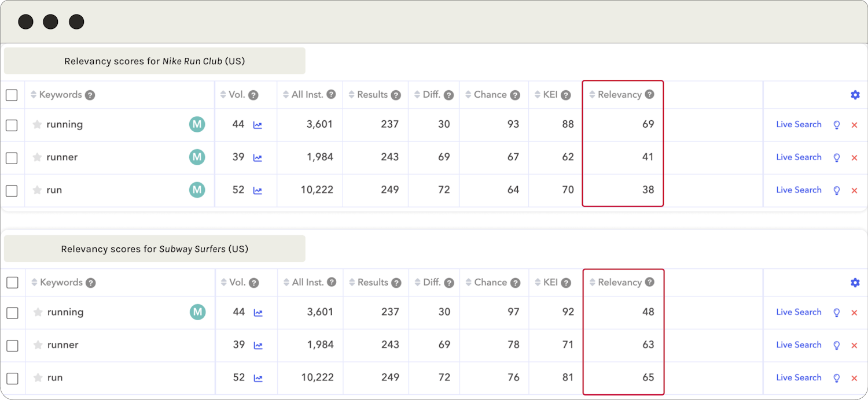The width and height of the screenshot is (868, 400).
Task: Open the settings gear in Subway Surfers table
Action: click(855, 283)
